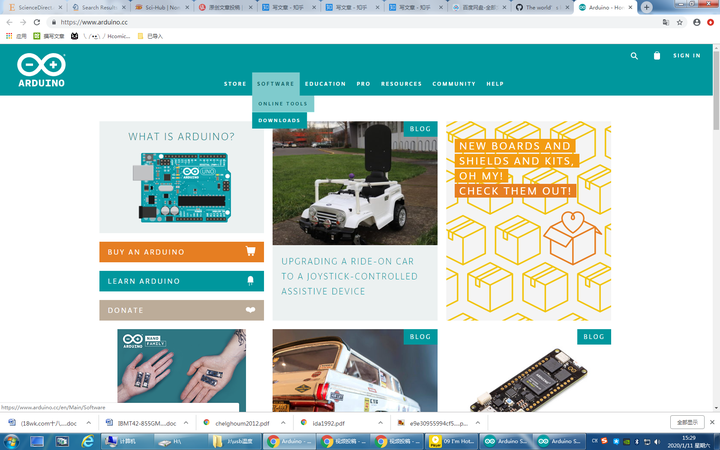
Task: Open the J:\usb温度 folder taskbar item
Action: point(234,441)
